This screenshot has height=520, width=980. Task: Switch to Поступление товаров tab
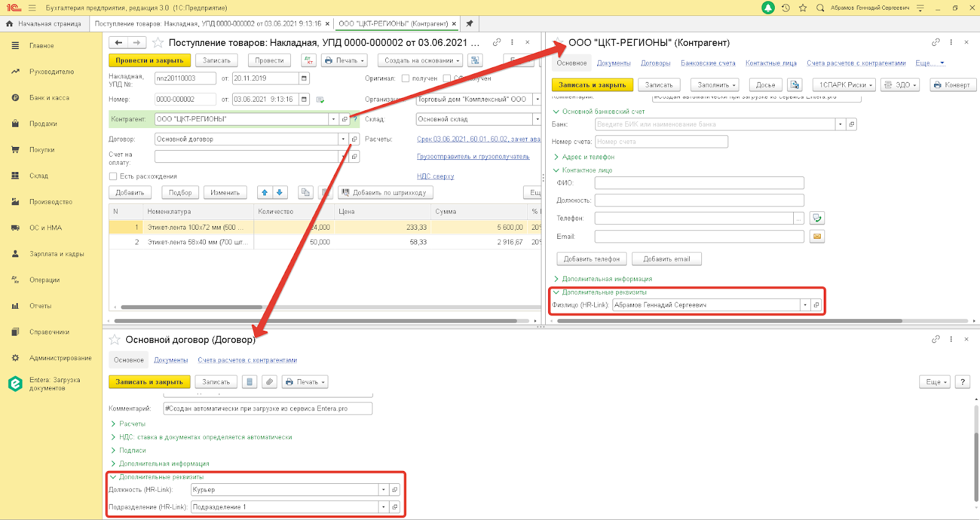[208, 23]
